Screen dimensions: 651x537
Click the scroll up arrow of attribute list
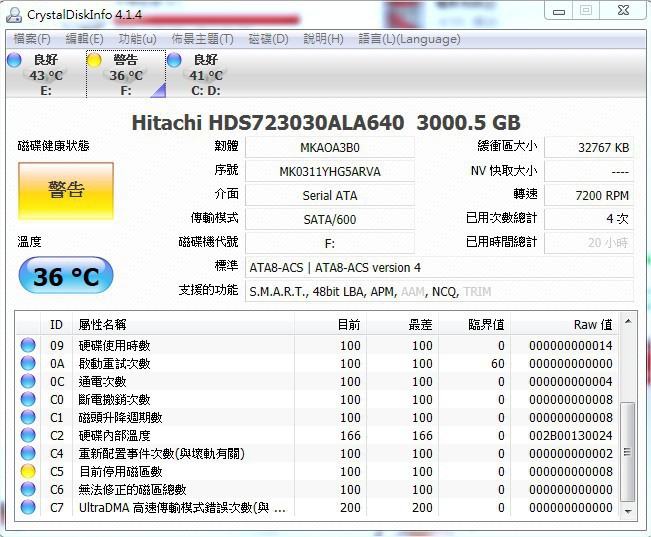(x=628, y=321)
